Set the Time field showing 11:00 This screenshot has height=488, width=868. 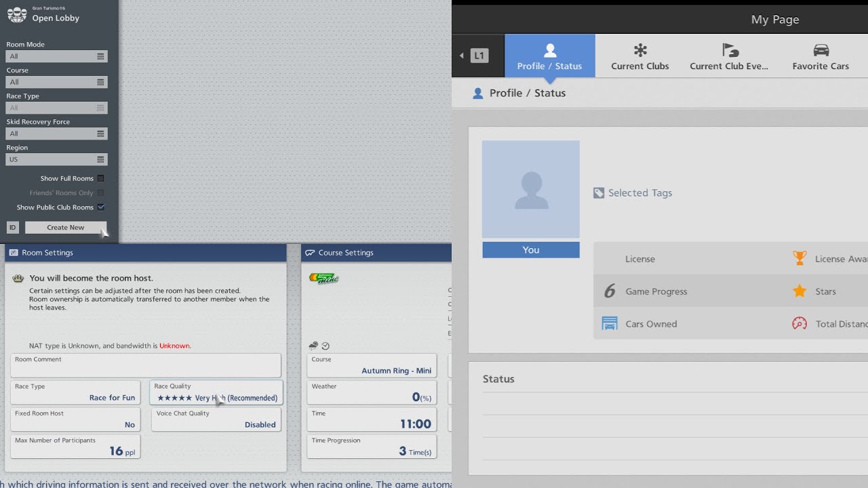click(x=372, y=420)
